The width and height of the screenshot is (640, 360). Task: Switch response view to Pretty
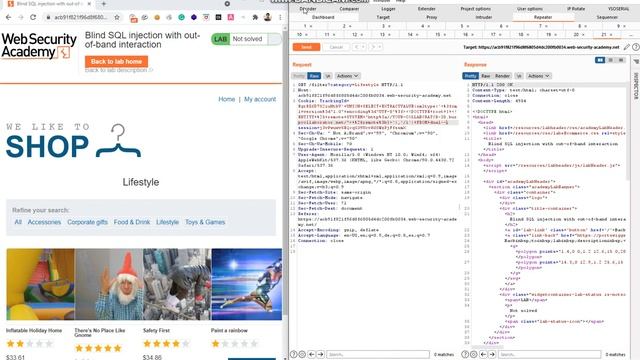[470, 76]
